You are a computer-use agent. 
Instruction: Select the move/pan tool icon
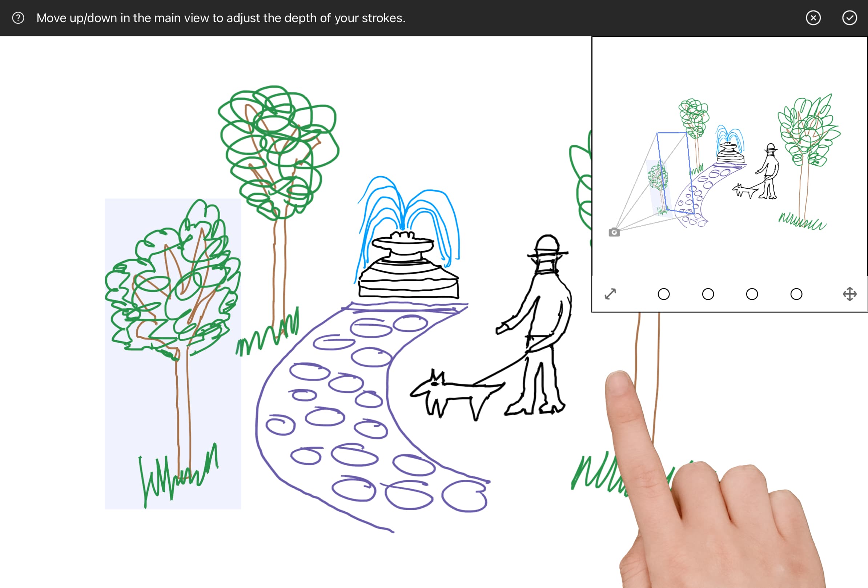(x=850, y=294)
